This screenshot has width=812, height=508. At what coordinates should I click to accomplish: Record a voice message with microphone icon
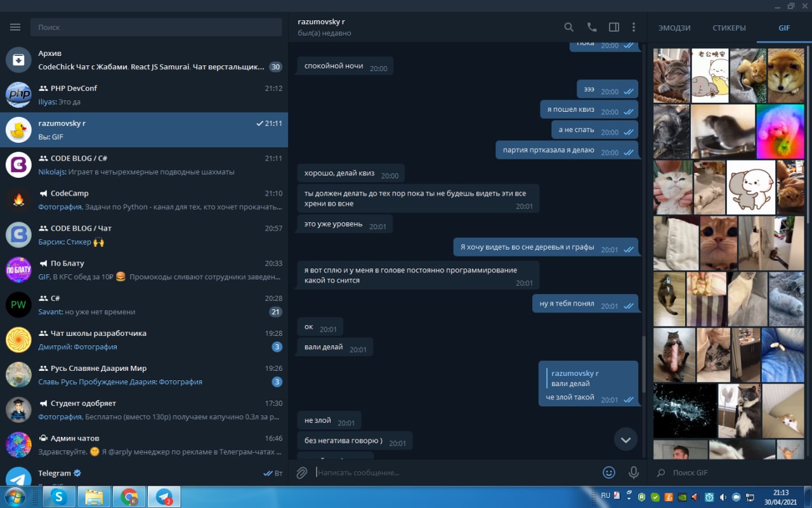click(633, 472)
